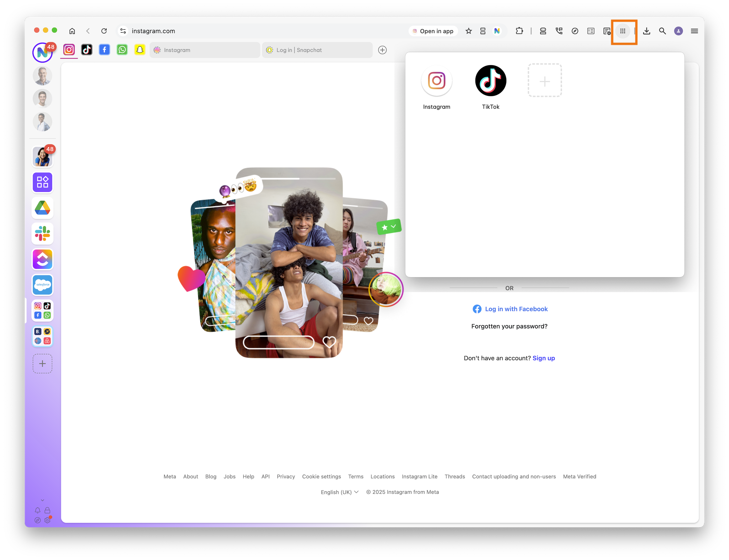Viewport: 729px width, 560px height.
Task: Open the user profile avatar icon
Action: [678, 31]
